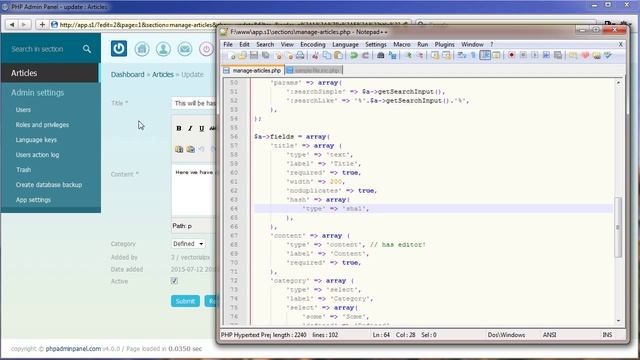Click the Submit button

(185, 301)
